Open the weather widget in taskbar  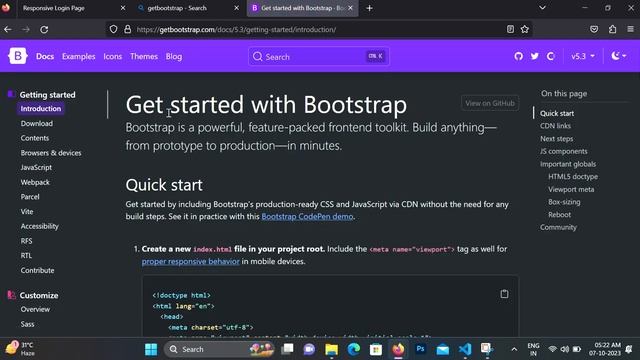tap(20, 349)
